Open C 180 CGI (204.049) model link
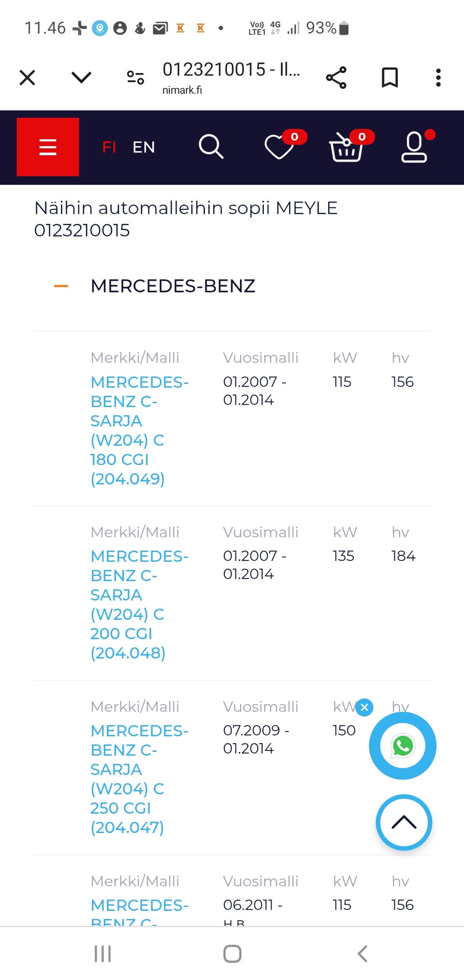464x980 pixels. [x=128, y=430]
